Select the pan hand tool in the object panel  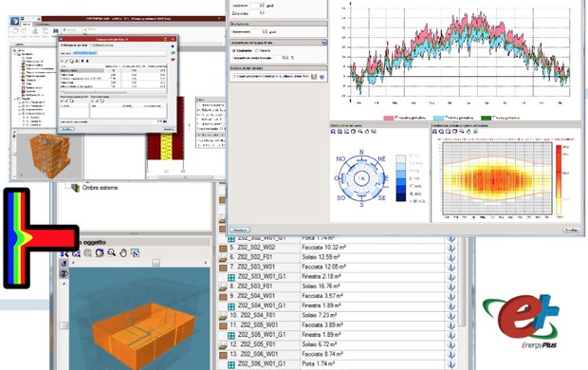[123, 253]
